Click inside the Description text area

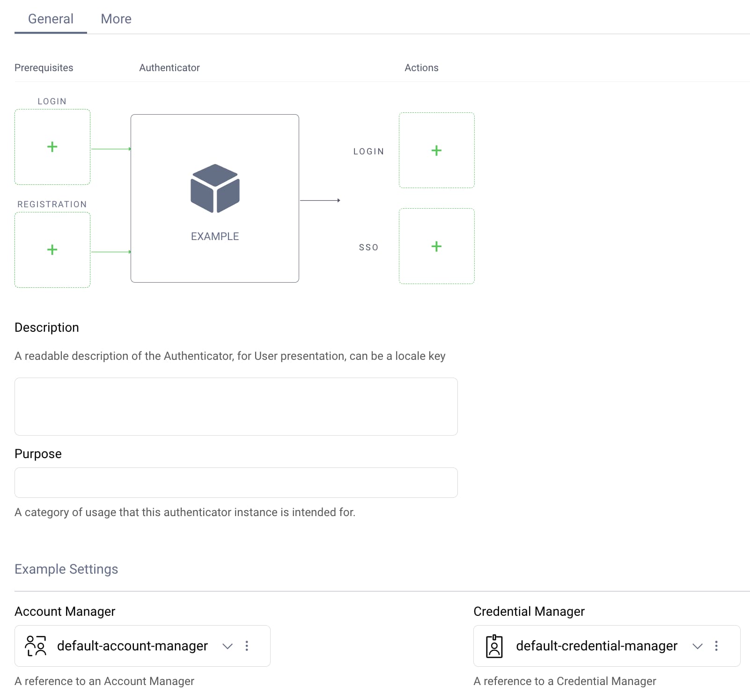235,406
